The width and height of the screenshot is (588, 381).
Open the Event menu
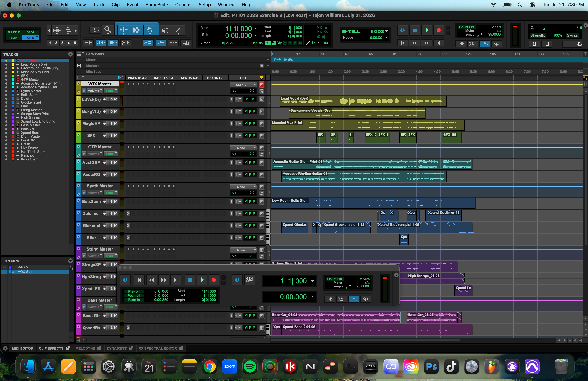[133, 5]
